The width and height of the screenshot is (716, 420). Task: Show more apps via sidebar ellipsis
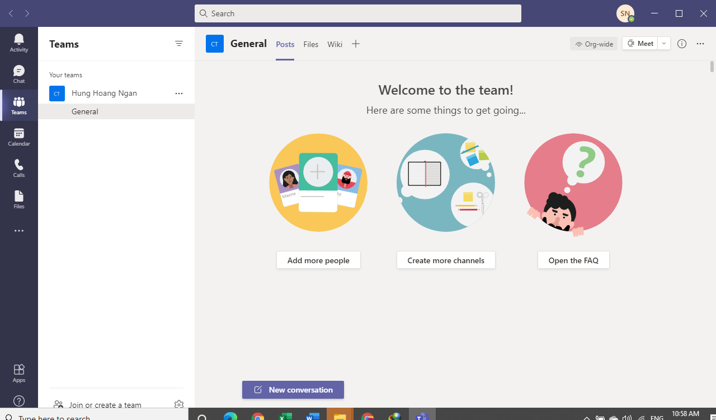click(x=19, y=231)
